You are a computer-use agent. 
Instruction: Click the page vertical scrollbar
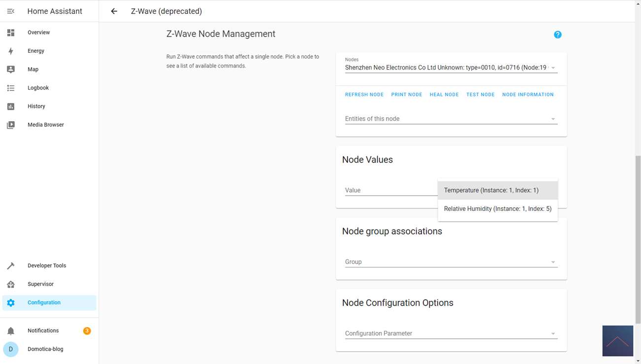point(638,236)
